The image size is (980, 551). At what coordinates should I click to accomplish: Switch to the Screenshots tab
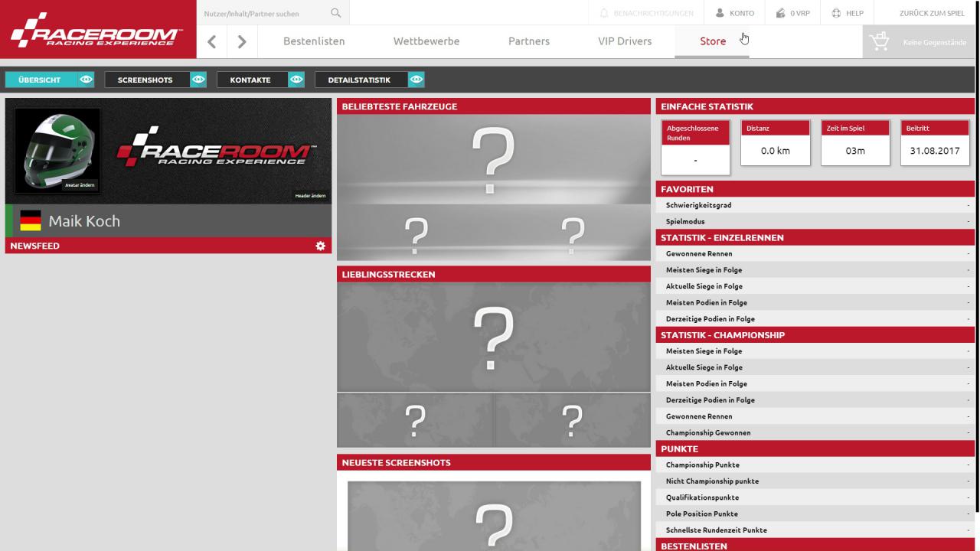pyautogui.click(x=147, y=80)
